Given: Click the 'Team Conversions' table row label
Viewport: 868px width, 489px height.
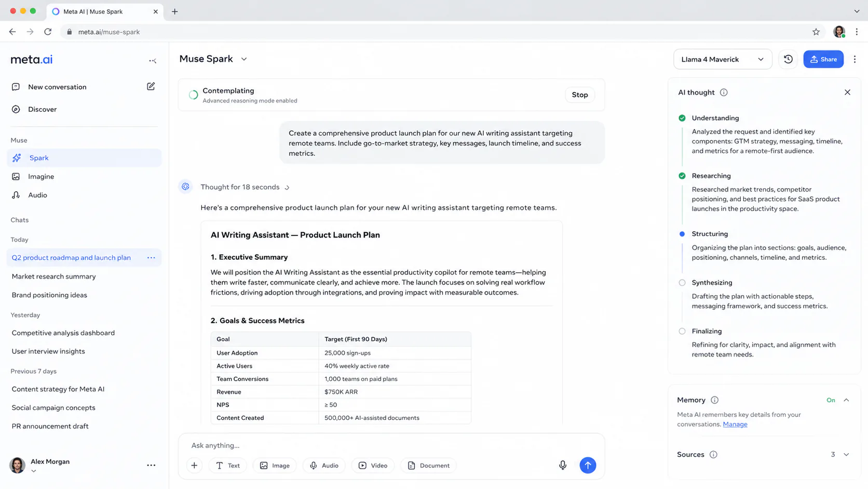Looking at the screenshot, I should tap(242, 379).
